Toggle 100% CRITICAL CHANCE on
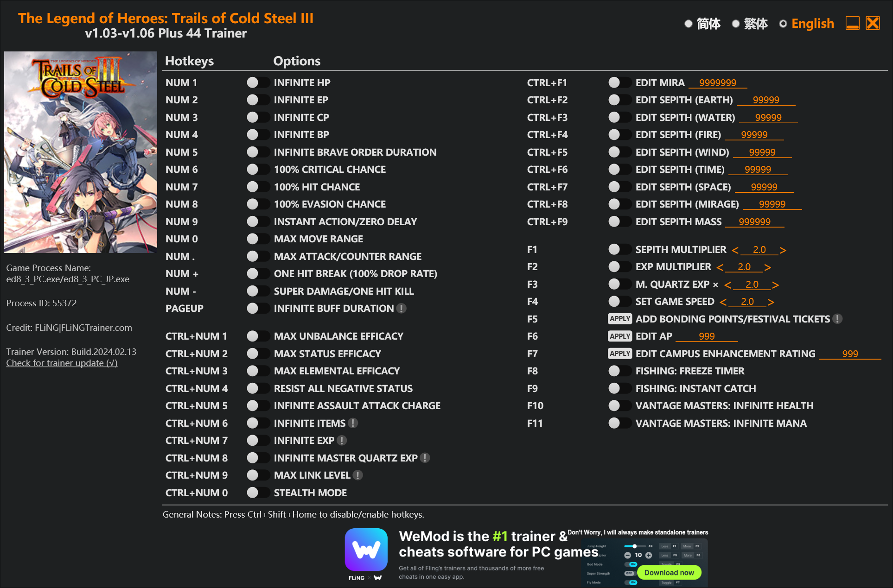The width and height of the screenshot is (893, 588). 255,169
